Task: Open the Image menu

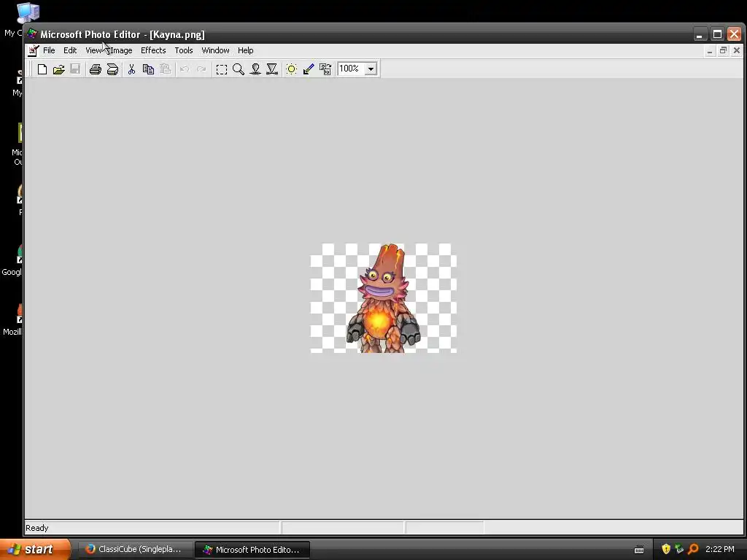Action: coord(121,50)
